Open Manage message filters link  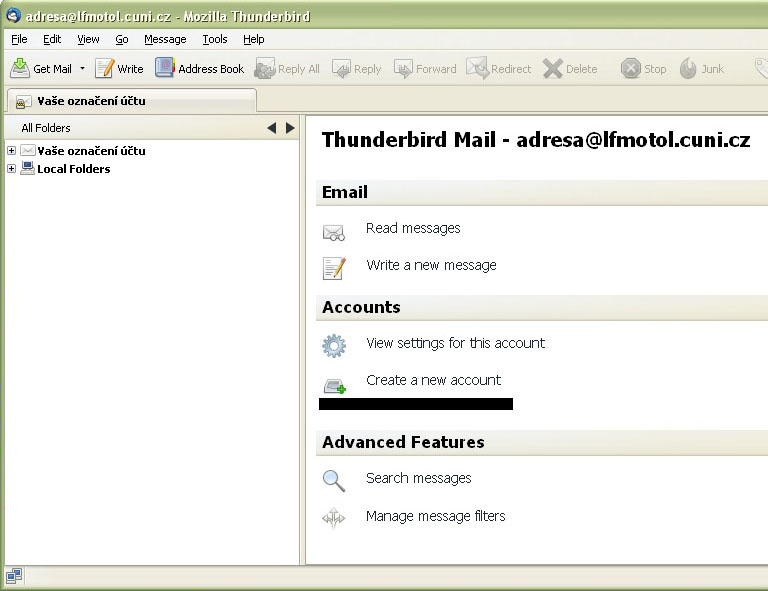pyautogui.click(x=435, y=516)
